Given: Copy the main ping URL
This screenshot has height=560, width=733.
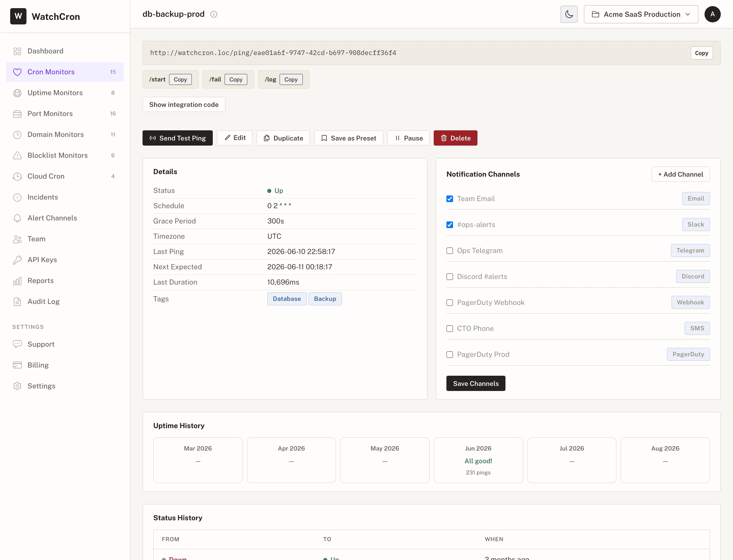Looking at the screenshot, I should pos(702,53).
